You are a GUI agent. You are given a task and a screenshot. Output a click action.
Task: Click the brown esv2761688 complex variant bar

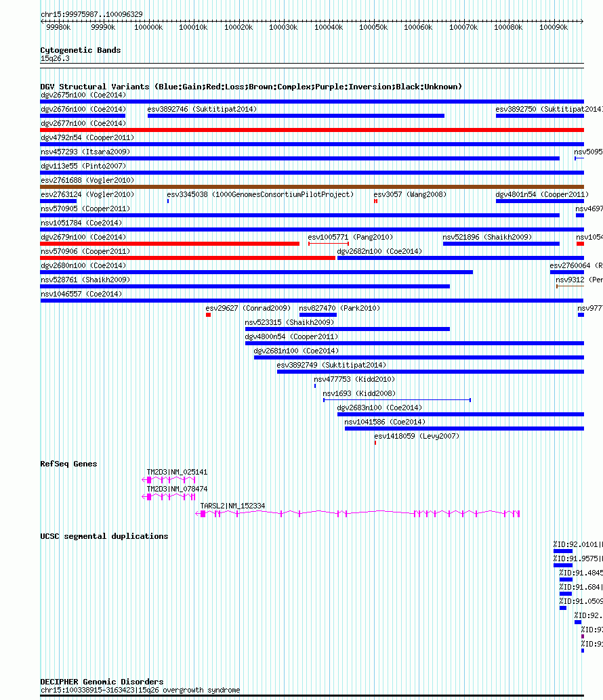312,187
